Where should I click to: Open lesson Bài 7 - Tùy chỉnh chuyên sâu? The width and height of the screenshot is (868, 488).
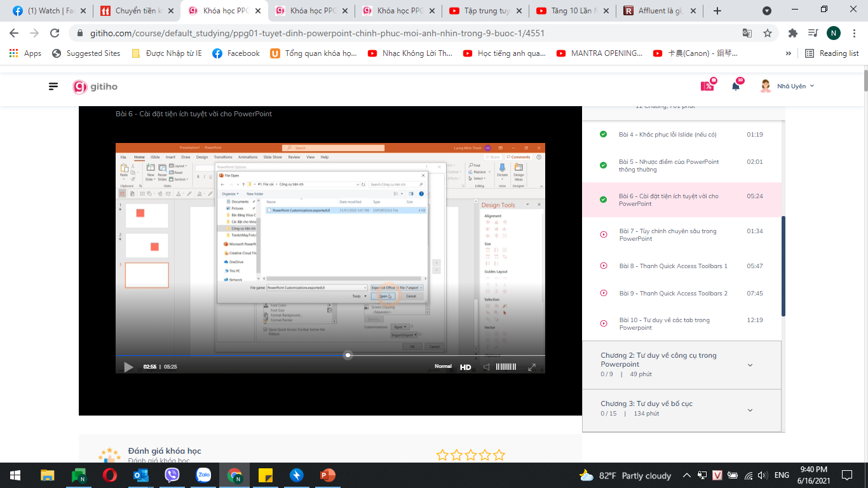click(667, 235)
